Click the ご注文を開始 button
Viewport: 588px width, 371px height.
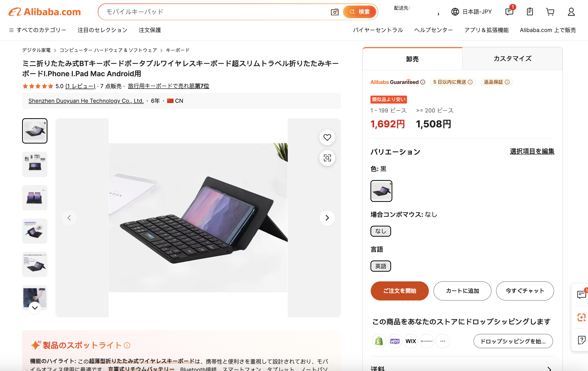coord(400,291)
